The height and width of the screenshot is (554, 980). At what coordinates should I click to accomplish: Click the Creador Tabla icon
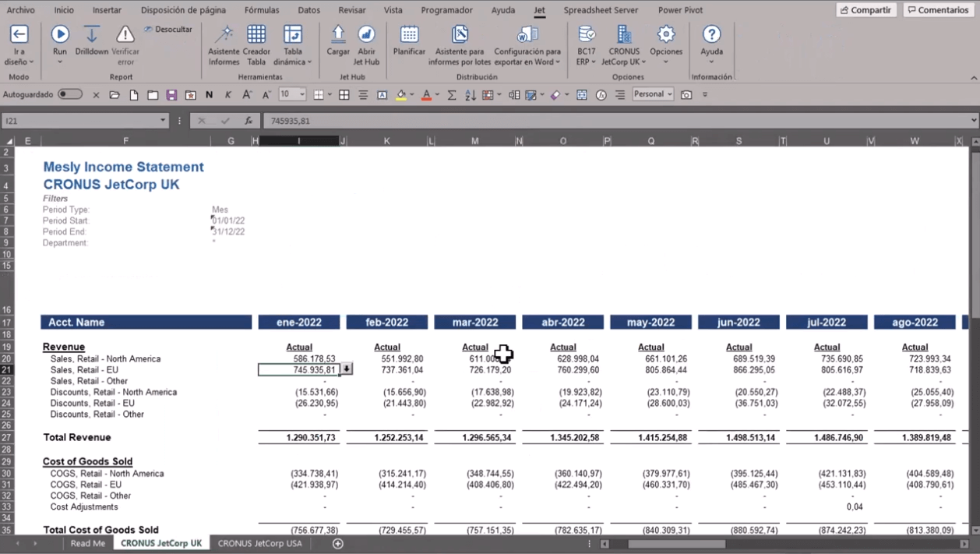(x=256, y=35)
